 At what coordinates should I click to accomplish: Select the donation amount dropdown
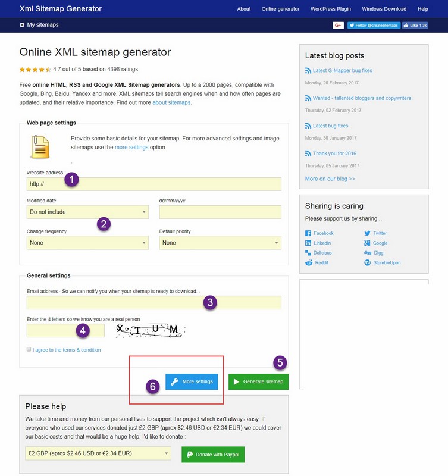point(99,454)
